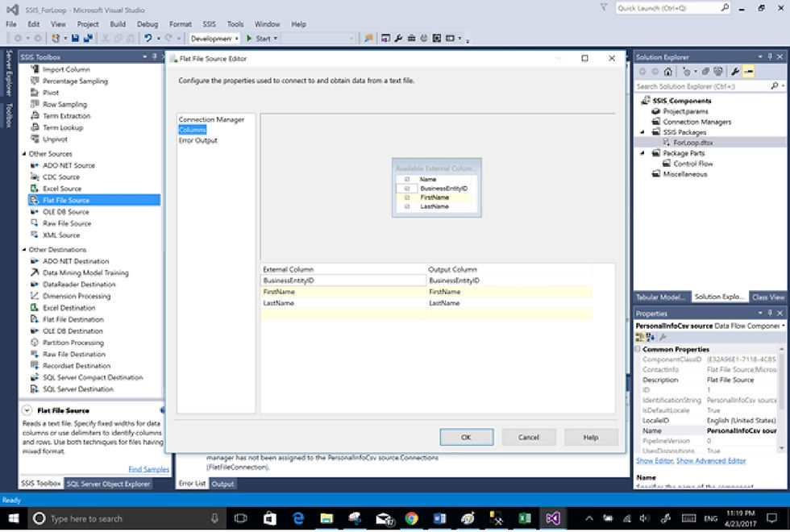Click the Help button in the dialog

(x=591, y=437)
